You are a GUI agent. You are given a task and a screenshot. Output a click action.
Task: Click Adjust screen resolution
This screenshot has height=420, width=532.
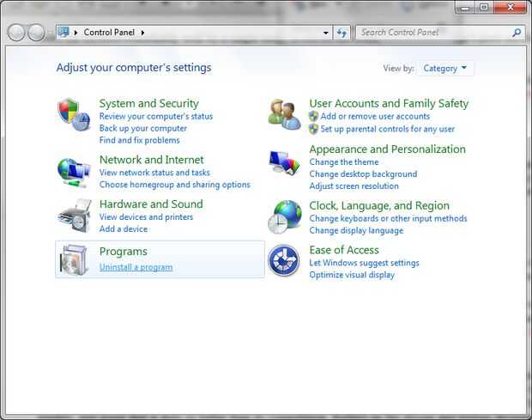click(x=354, y=186)
